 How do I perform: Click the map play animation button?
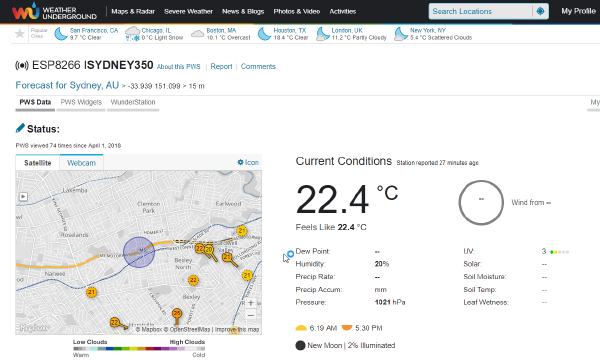click(x=23, y=197)
